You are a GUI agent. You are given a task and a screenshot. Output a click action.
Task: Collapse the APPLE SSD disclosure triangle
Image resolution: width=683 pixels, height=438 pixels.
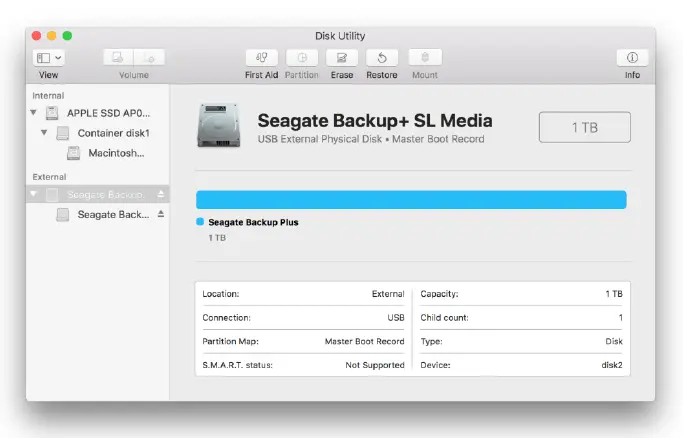tap(34, 113)
